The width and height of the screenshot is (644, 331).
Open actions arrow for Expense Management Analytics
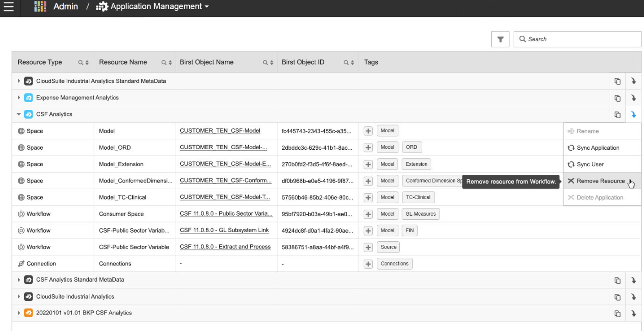[x=633, y=98]
